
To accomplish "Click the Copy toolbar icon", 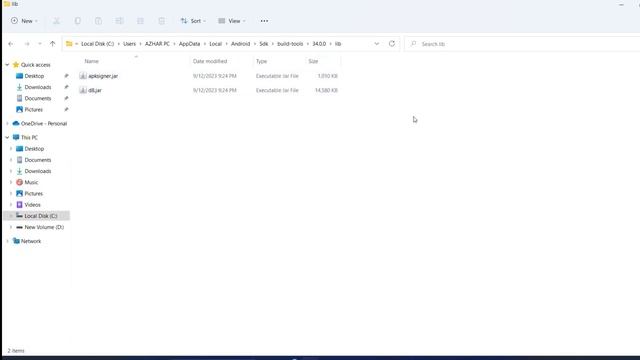I will pos(78,21).
